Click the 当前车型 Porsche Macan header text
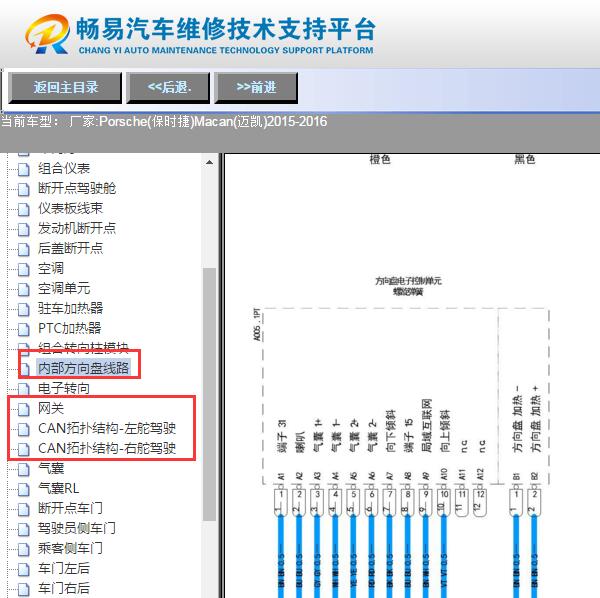This screenshot has height=598, width=600. point(164,122)
